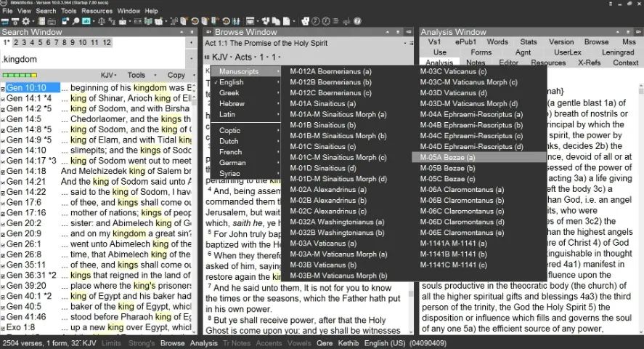Click the cards icon before the clocks
Image resolution: width=644 pixels, height=349 pixels.
(x=305, y=21)
